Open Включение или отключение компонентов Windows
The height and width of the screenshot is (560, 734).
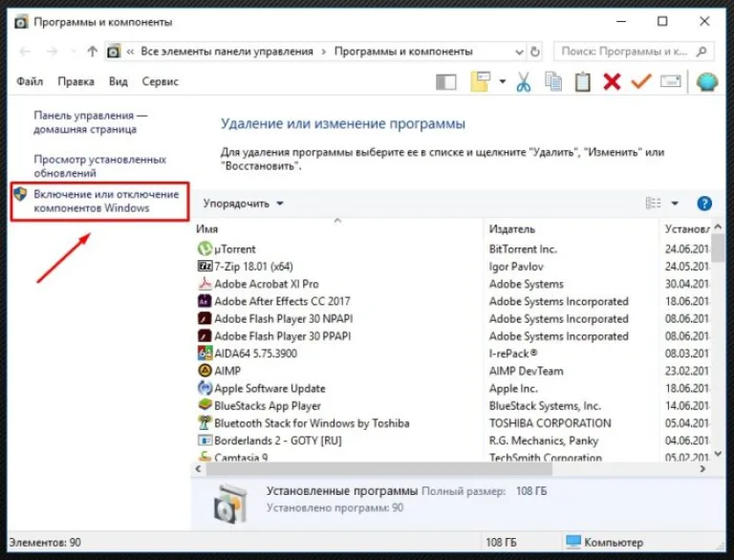[106, 201]
